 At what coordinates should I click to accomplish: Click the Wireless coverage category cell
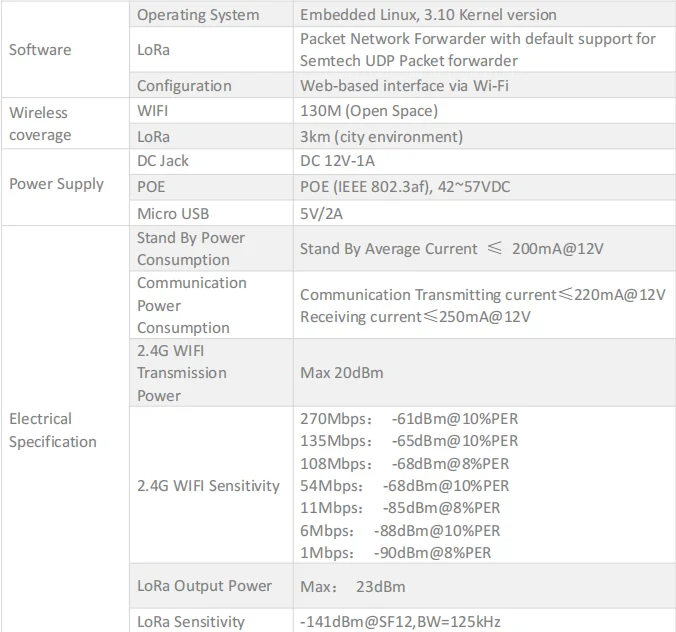[65, 124]
